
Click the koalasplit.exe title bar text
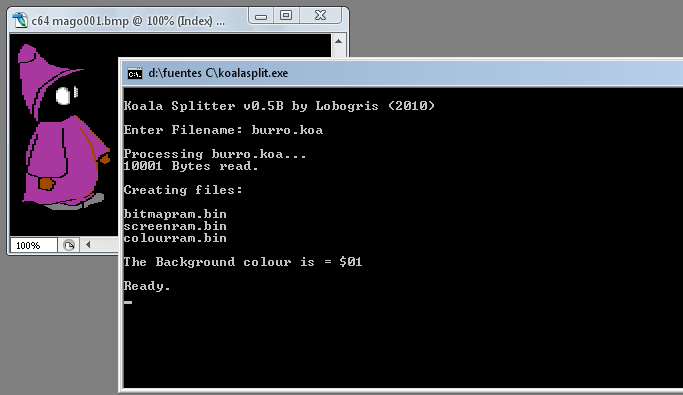pyautogui.click(x=218, y=73)
